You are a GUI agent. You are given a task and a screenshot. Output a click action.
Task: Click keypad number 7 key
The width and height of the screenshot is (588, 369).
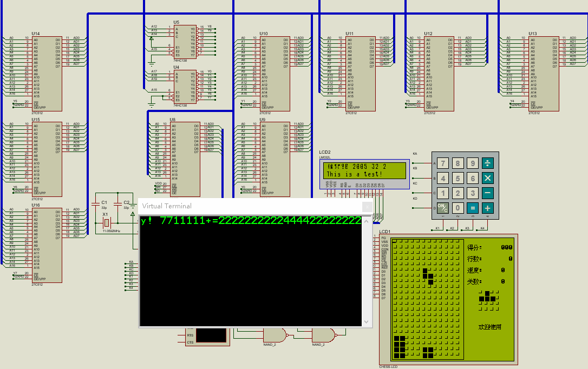click(x=443, y=163)
